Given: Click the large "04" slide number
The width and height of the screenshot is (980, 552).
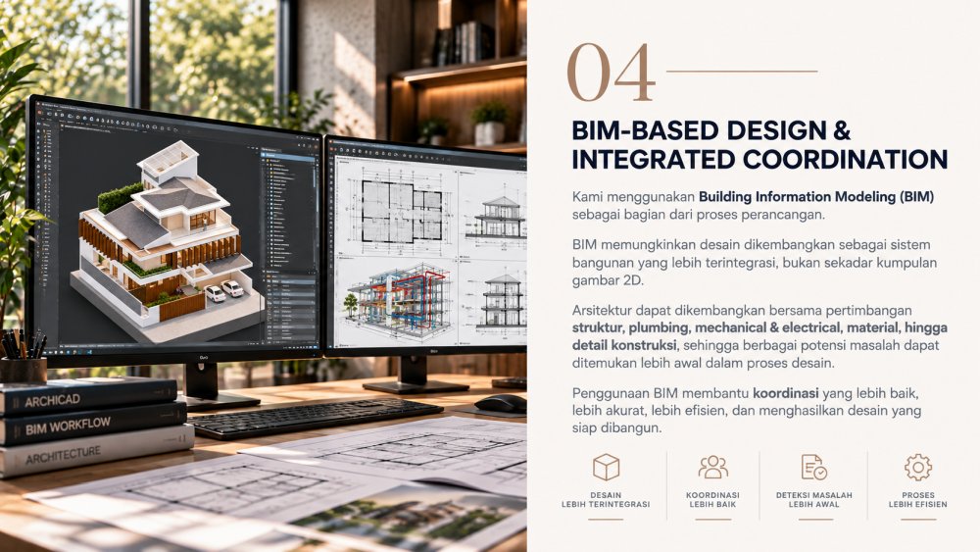Looking at the screenshot, I should (x=612, y=73).
